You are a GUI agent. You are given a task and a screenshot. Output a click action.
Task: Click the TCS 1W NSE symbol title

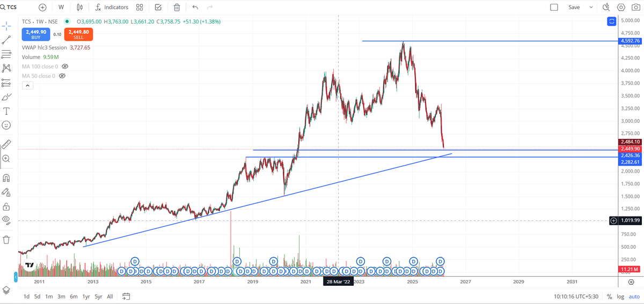40,21
